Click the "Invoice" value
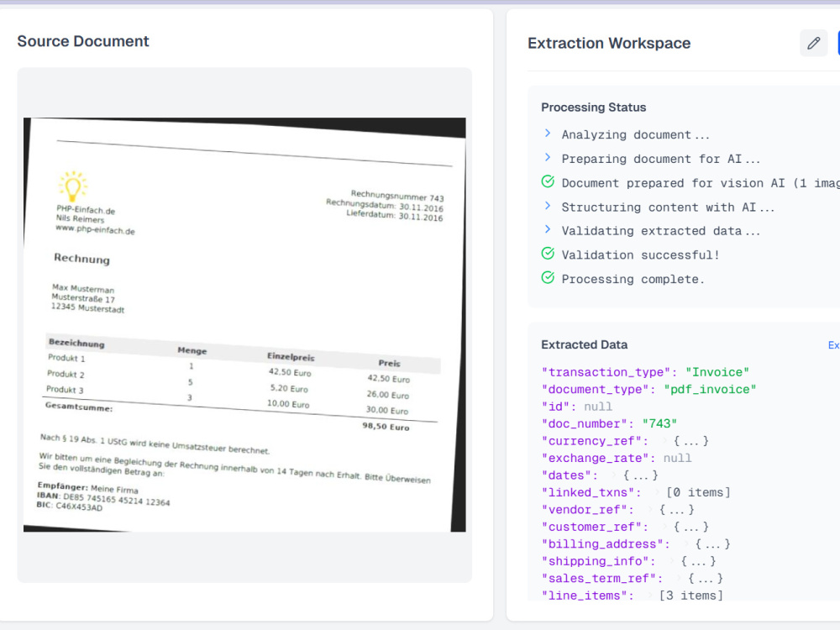The image size is (840, 630). coord(717,372)
